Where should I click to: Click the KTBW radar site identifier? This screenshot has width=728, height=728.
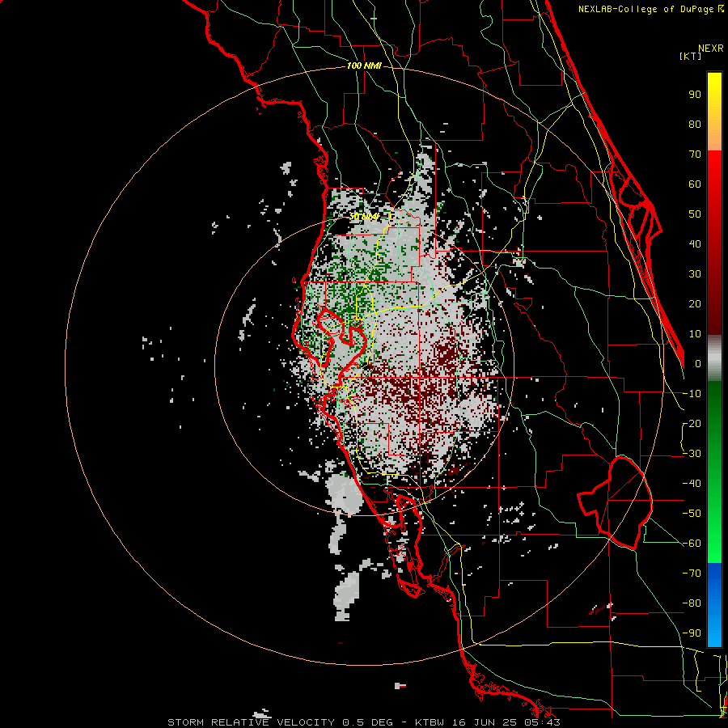[x=430, y=722]
